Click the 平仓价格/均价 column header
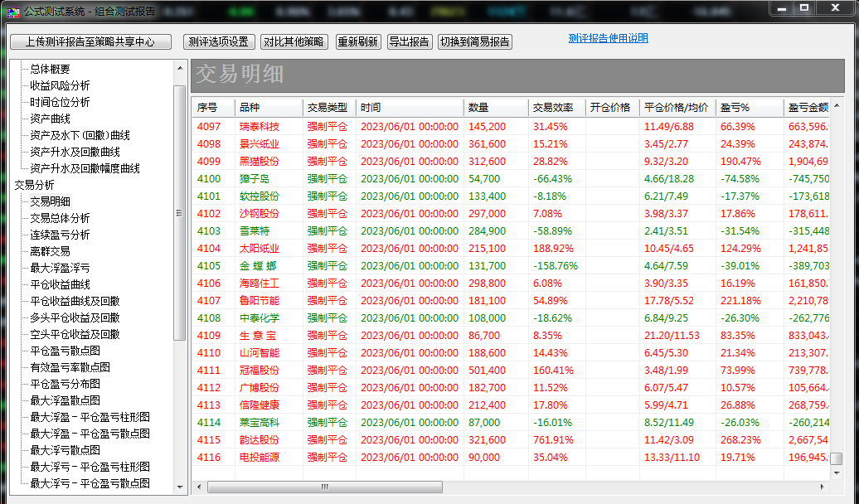The height and width of the screenshot is (504, 859). 677,108
